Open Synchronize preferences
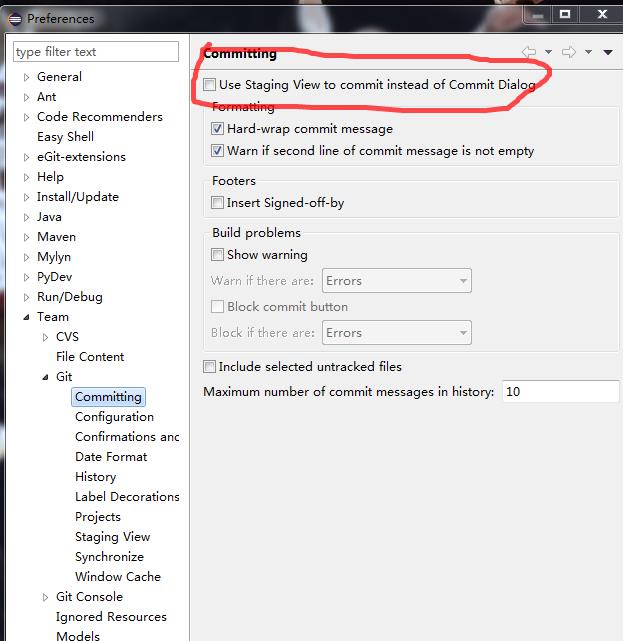The width and height of the screenshot is (623, 641). point(109,556)
